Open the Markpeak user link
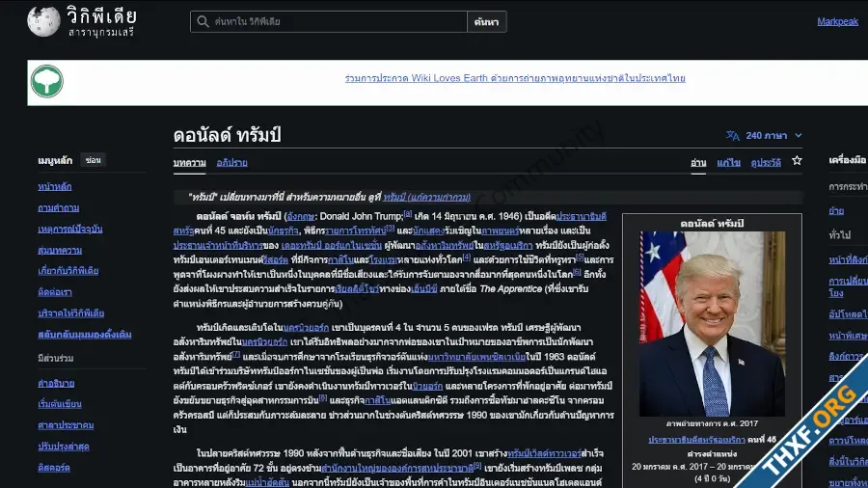Screen dimensions: 868x488 (837, 21)
